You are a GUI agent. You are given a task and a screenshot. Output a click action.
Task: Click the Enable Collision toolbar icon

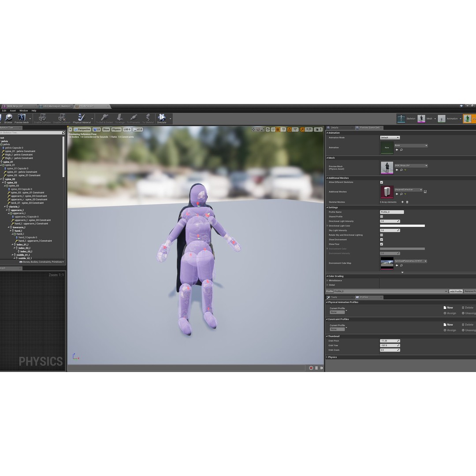[x=42, y=119]
